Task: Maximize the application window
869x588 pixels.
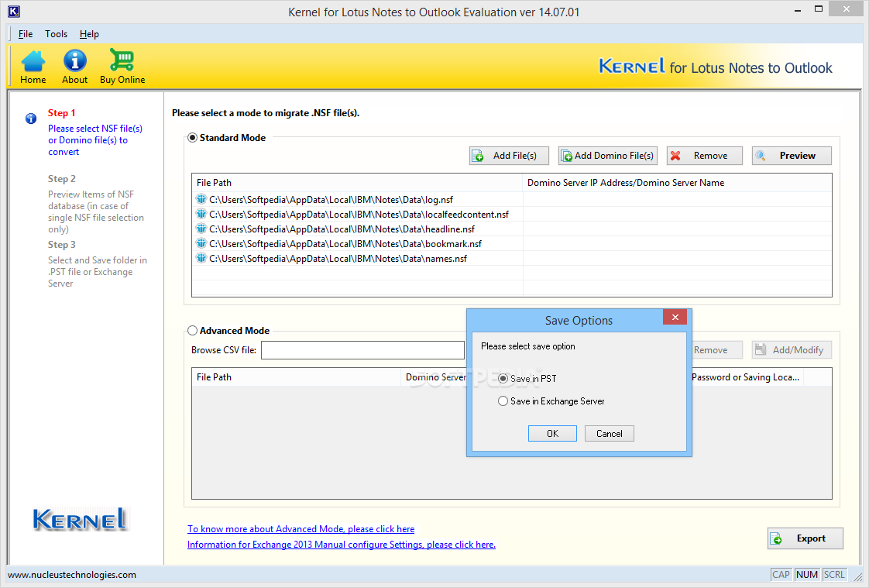Action: [819, 9]
